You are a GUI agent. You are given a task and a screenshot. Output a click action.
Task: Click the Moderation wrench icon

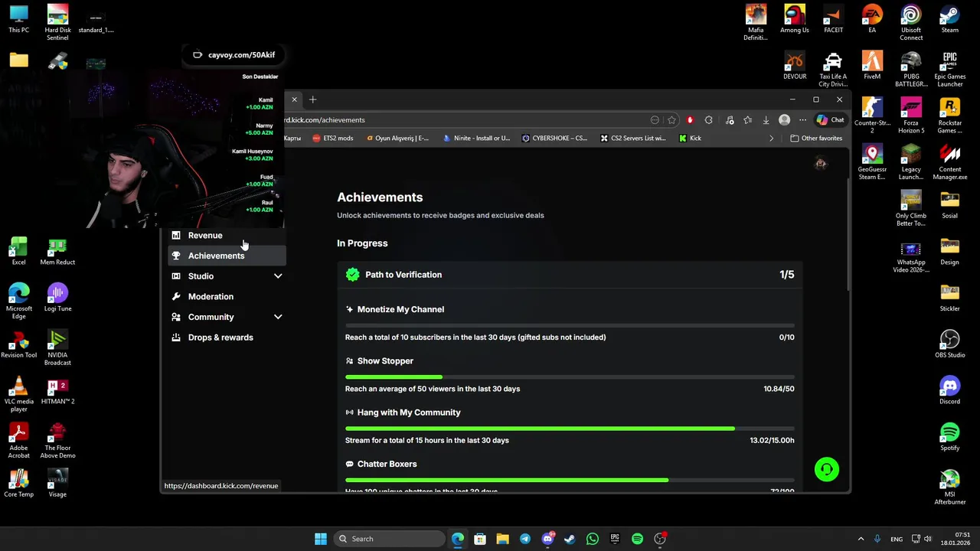[176, 296]
